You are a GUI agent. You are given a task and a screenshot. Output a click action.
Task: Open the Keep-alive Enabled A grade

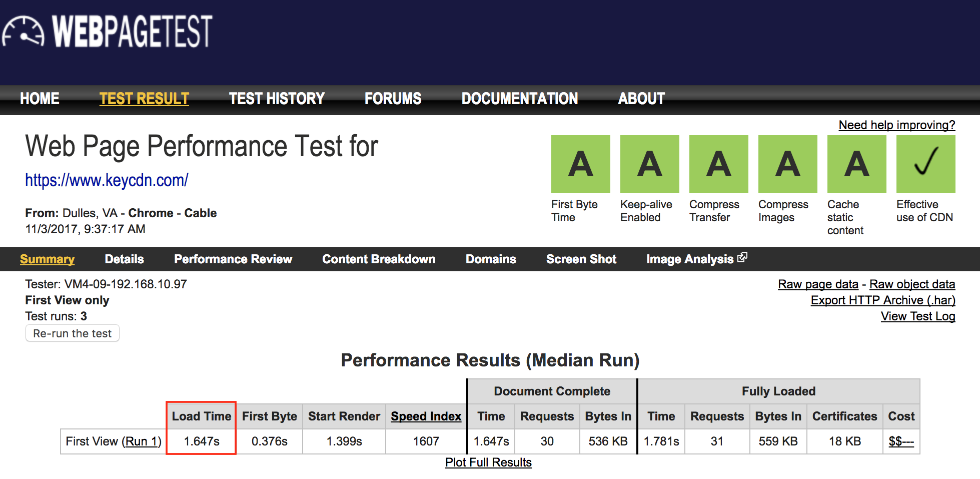[649, 164]
